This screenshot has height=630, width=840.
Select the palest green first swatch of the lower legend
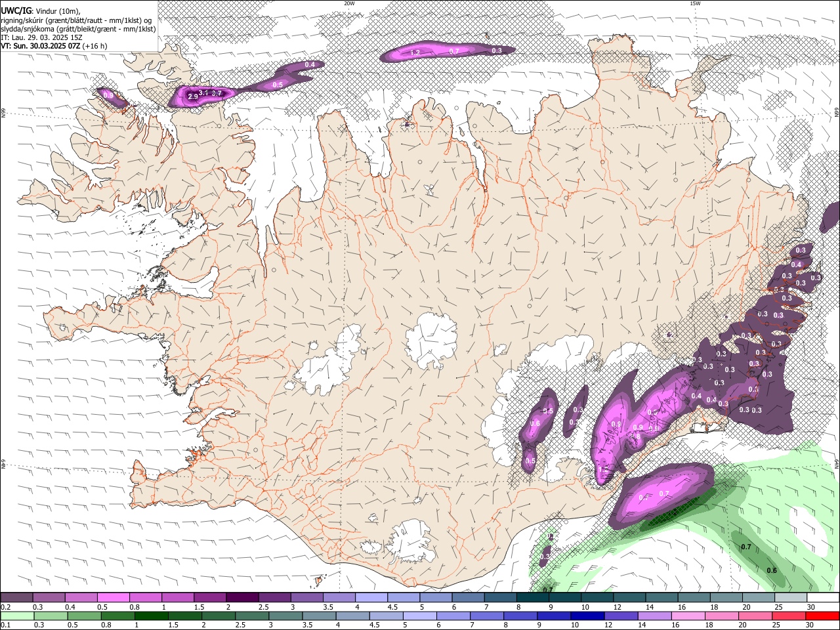coord(17,616)
